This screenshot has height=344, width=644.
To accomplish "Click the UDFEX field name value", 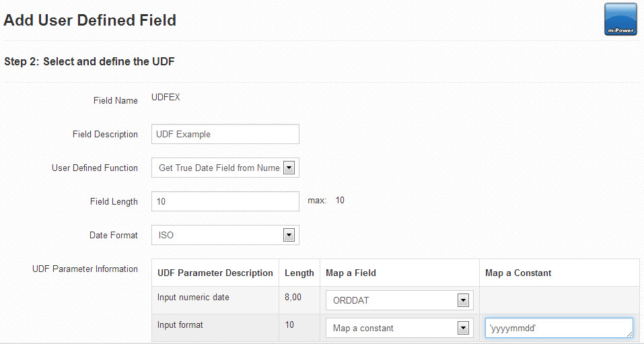I will [166, 97].
